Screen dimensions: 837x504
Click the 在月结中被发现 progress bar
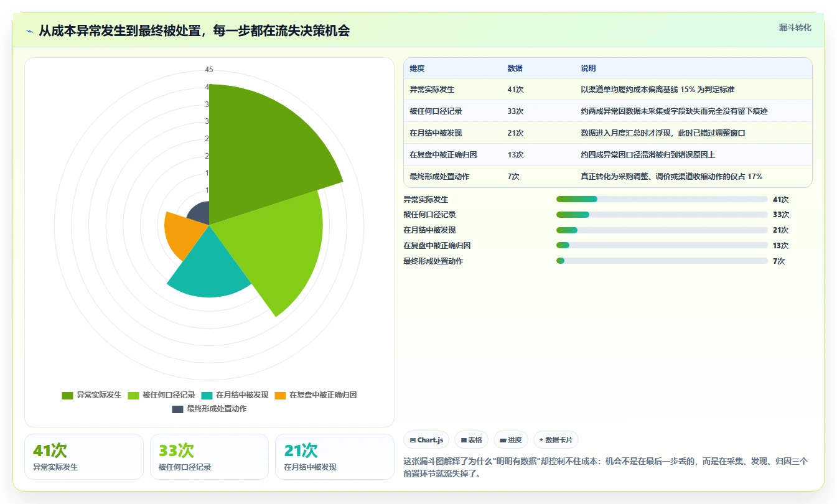(x=662, y=230)
